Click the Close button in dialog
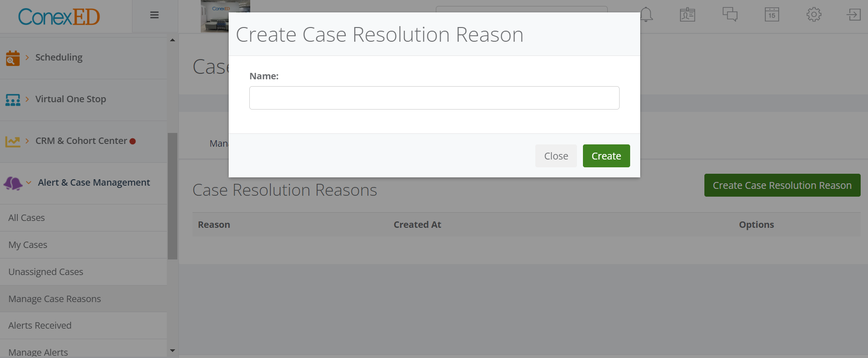868x358 pixels. 556,156
